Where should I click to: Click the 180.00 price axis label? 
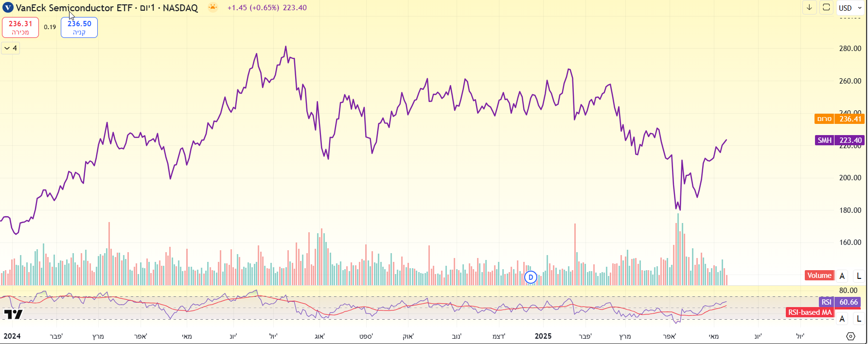850,210
